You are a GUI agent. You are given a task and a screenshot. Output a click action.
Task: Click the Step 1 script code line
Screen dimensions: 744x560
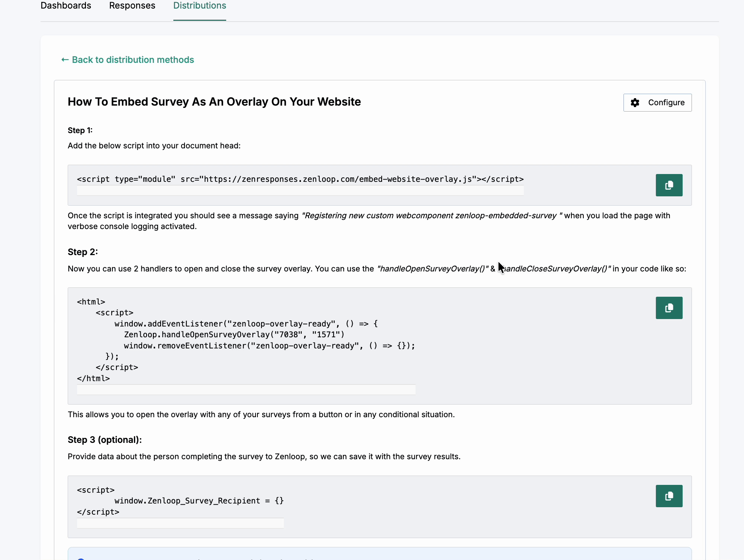(x=300, y=179)
